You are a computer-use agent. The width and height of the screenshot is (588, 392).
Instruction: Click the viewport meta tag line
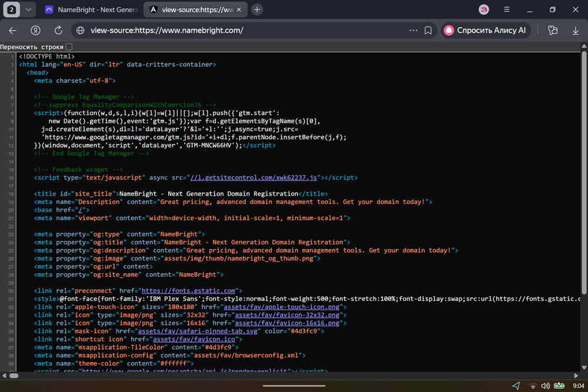pos(192,218)
